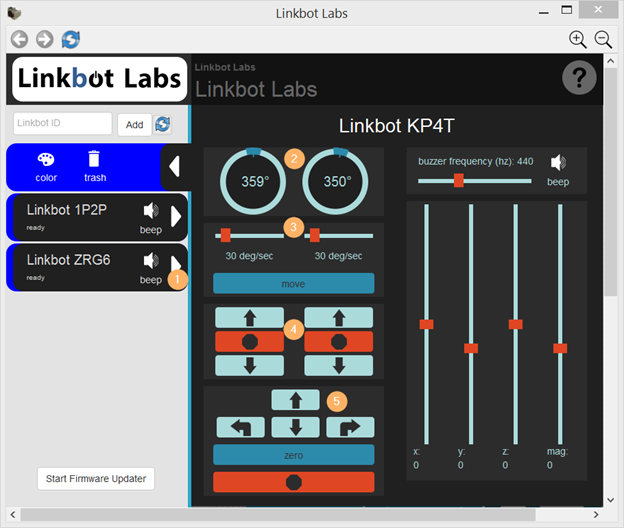The height and width of the screenshot is (528, 624).
Task: Expand controls for Linkbot 1P2P
Action: click(176, 216)
